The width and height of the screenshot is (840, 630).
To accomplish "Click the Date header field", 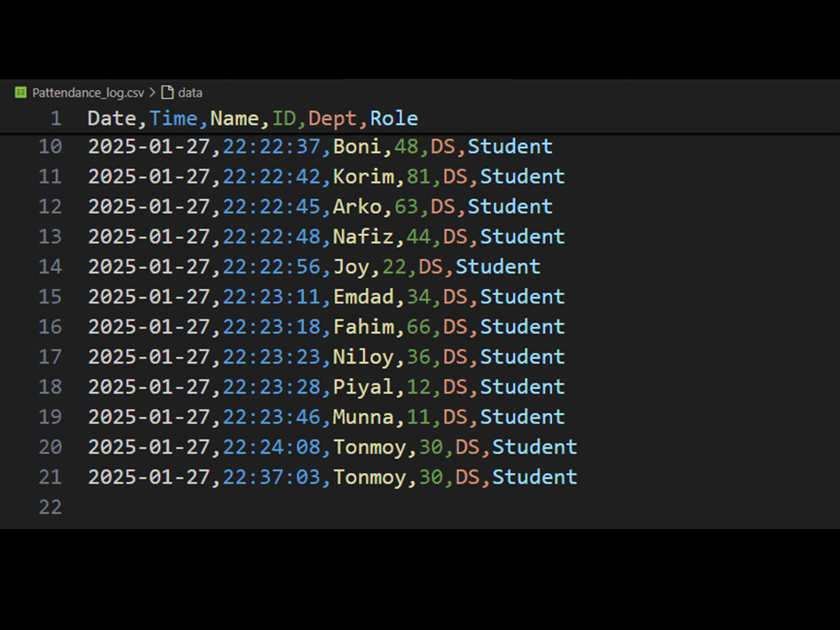I will 112,118.
